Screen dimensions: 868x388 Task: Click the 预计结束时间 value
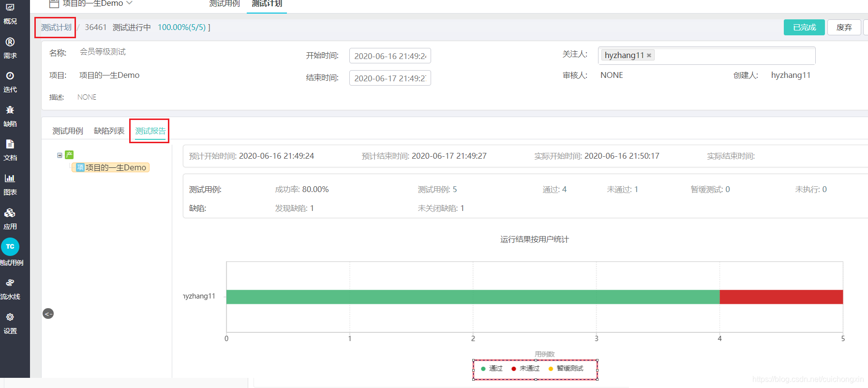(x=449, y=156)
